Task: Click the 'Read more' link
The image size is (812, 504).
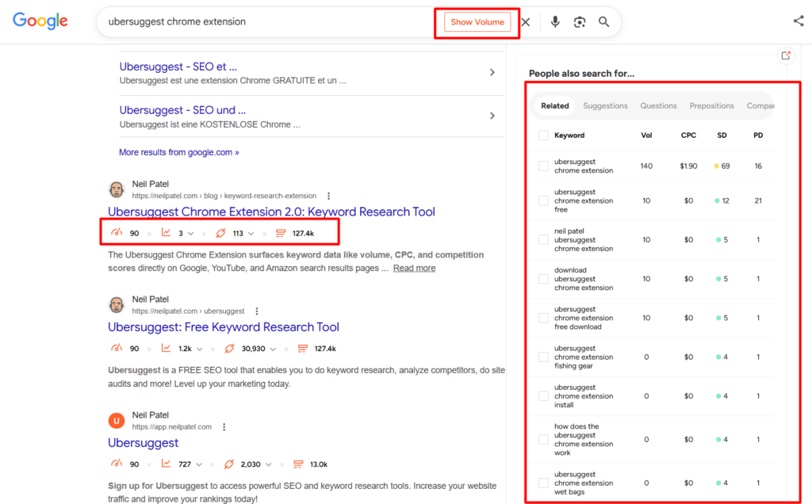Action: click(x=414, y=268)
